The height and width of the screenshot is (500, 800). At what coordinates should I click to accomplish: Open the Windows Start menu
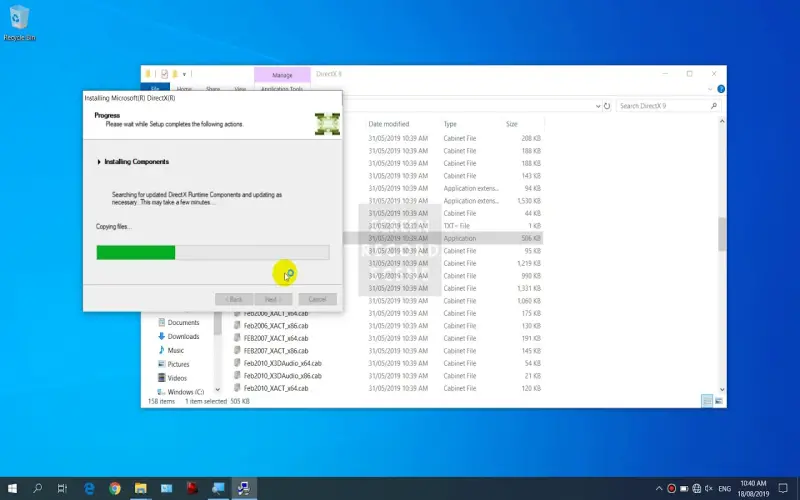12,488
